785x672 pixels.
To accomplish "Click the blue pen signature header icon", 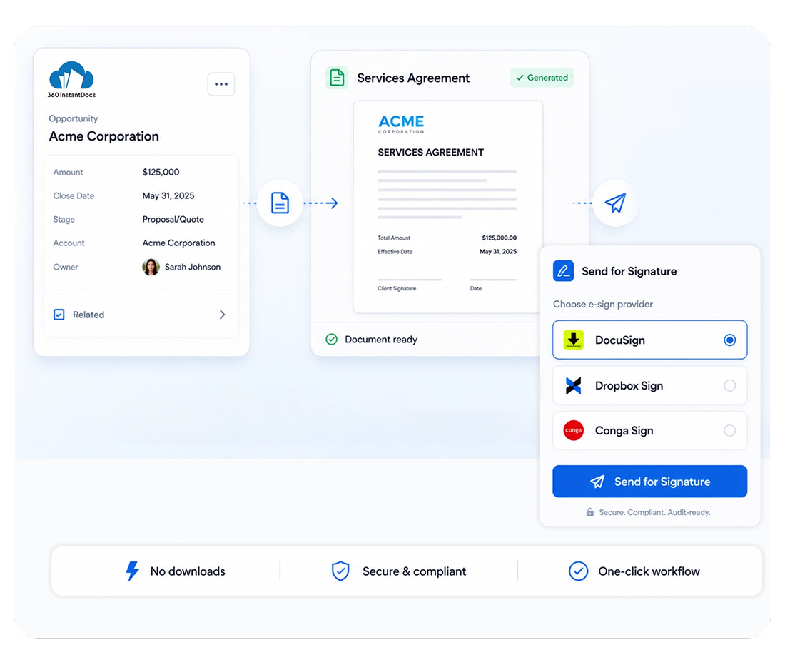I will pos(563,271).
